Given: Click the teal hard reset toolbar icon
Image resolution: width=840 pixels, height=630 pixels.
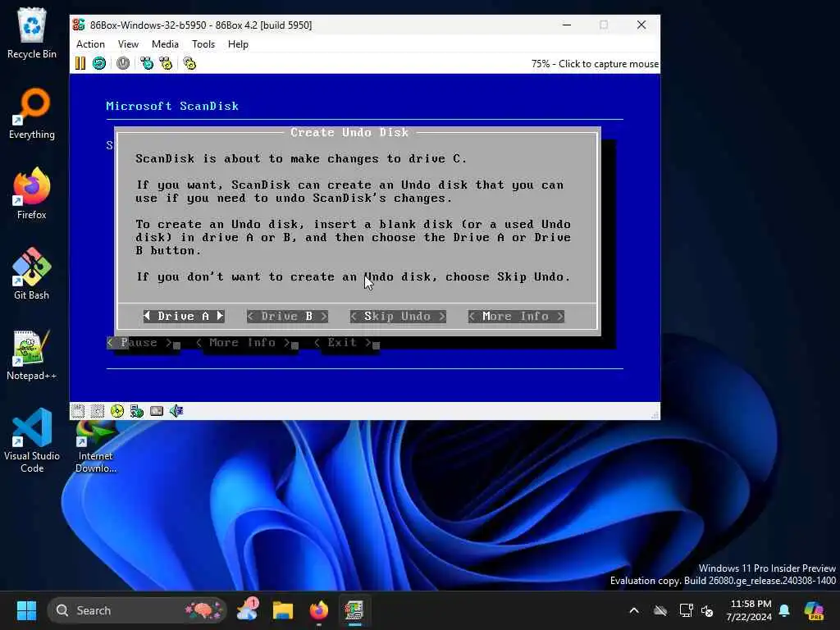Looking at the screenshot, I should click(99, 63).
